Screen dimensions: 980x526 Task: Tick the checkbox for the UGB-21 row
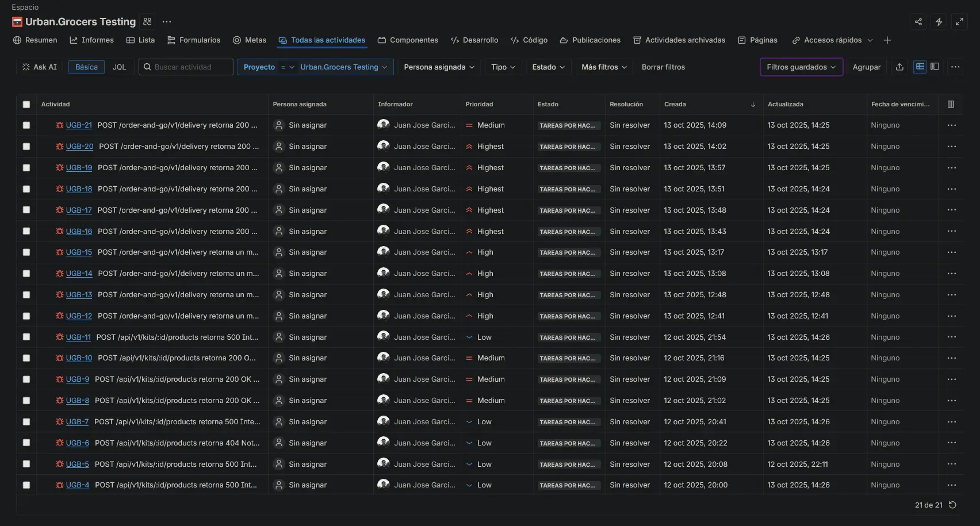point(26,125)
